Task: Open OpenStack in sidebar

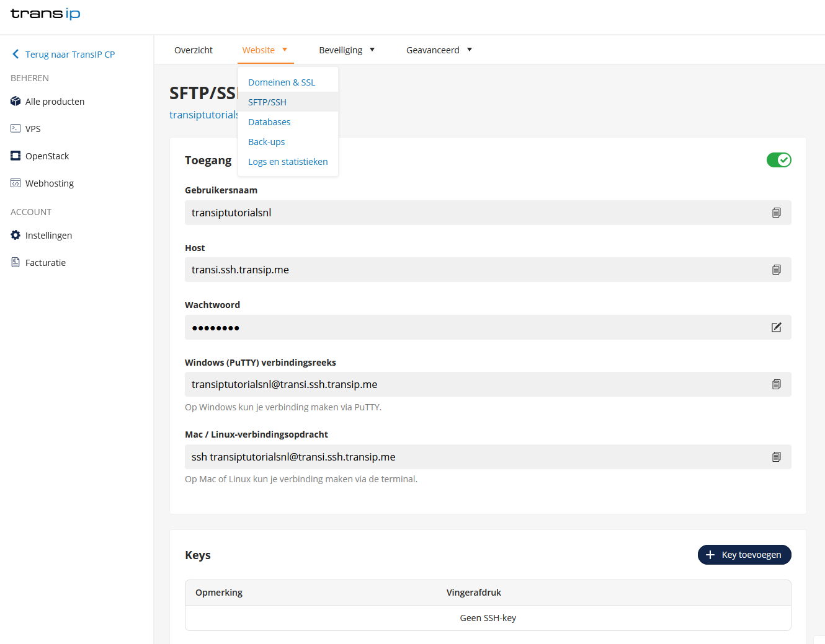Action: (x=47, y=156)
